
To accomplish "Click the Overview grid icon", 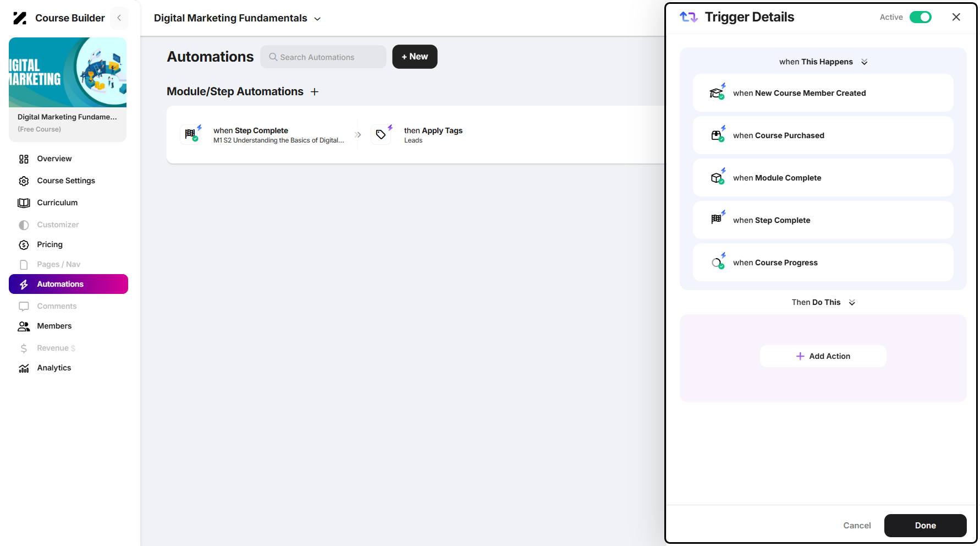I will [x=24, y=159].
